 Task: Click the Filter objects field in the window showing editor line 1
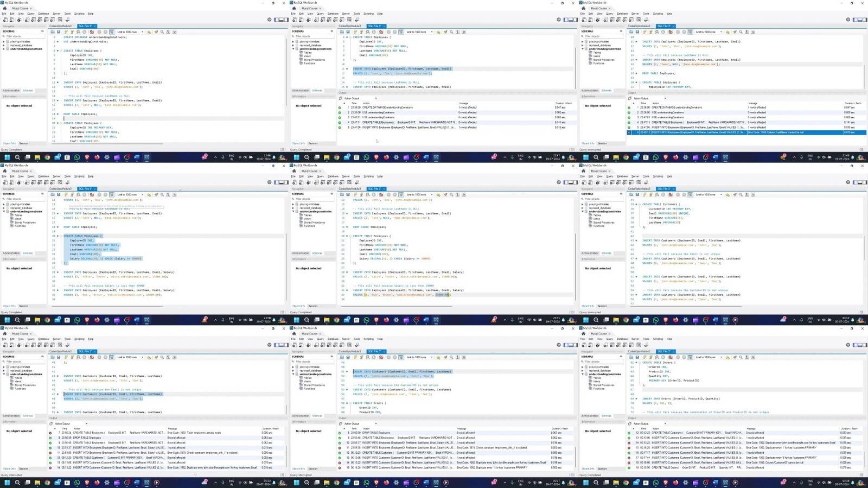click(24, 36)
